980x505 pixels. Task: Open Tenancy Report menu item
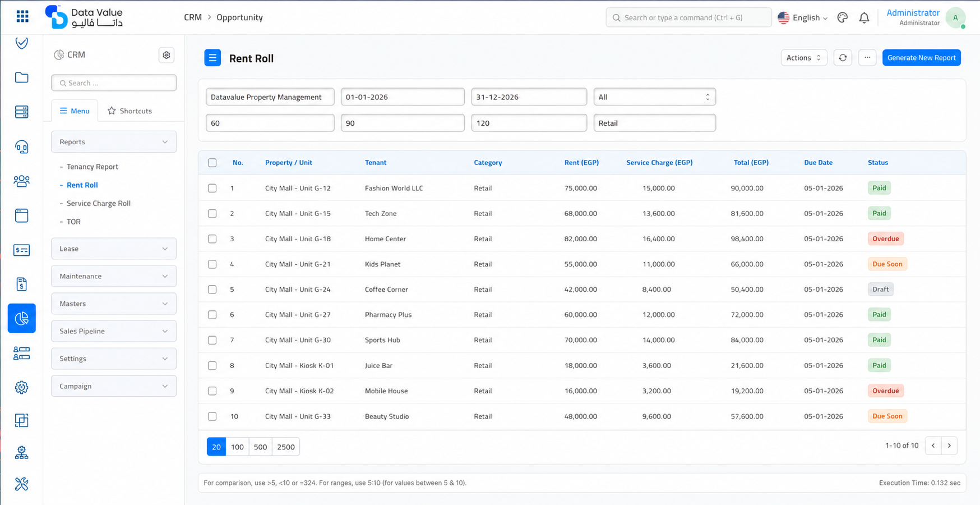coord(93,167)
